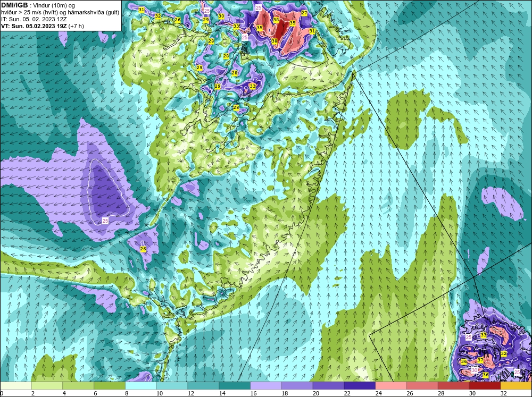The image size is (532, 397).
Task: Click the 25 label under the purple oval contour
Action: [x=105, y=221]
